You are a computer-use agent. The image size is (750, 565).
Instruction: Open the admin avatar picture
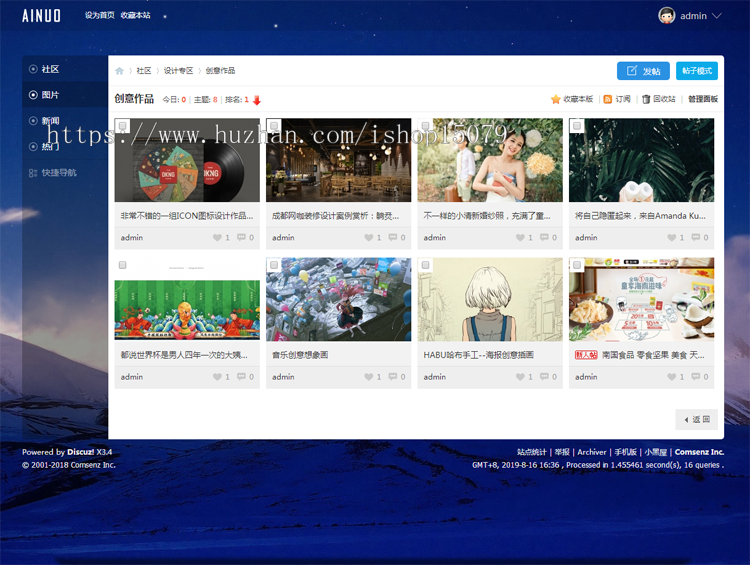666,15
